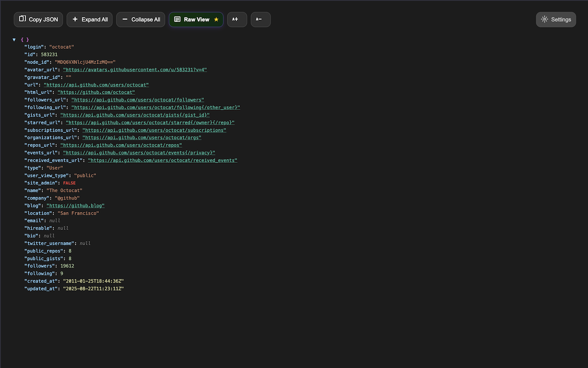Open the followers_url link
The width and height of the screenshot is (588, 368).
(x=138, y=100)
